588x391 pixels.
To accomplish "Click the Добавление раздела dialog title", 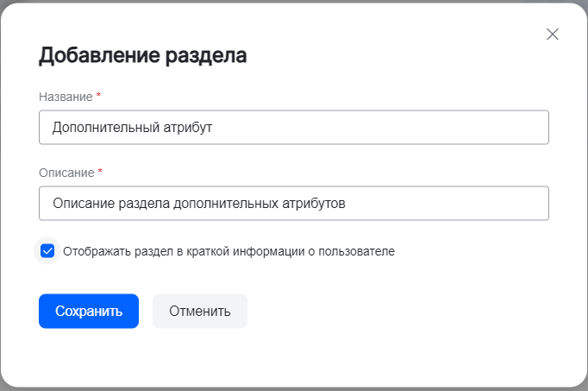I will tap(143, 57).
